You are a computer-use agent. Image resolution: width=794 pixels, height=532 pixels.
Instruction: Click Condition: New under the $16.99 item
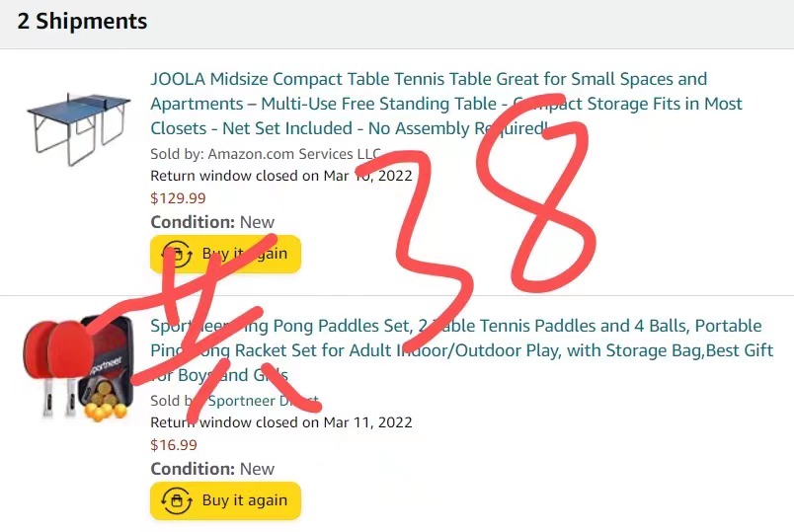tap(212, 469)
